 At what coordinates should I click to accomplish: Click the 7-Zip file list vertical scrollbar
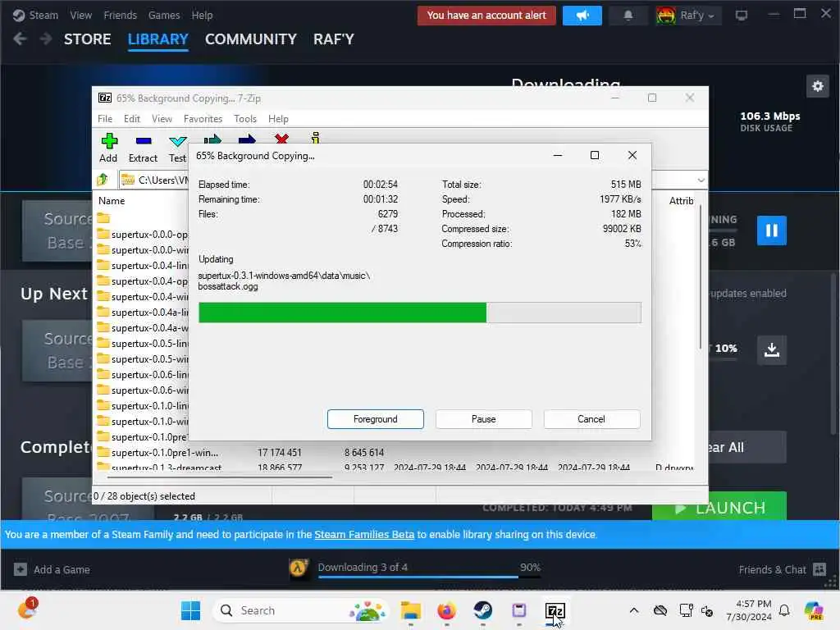pos(701,276)
